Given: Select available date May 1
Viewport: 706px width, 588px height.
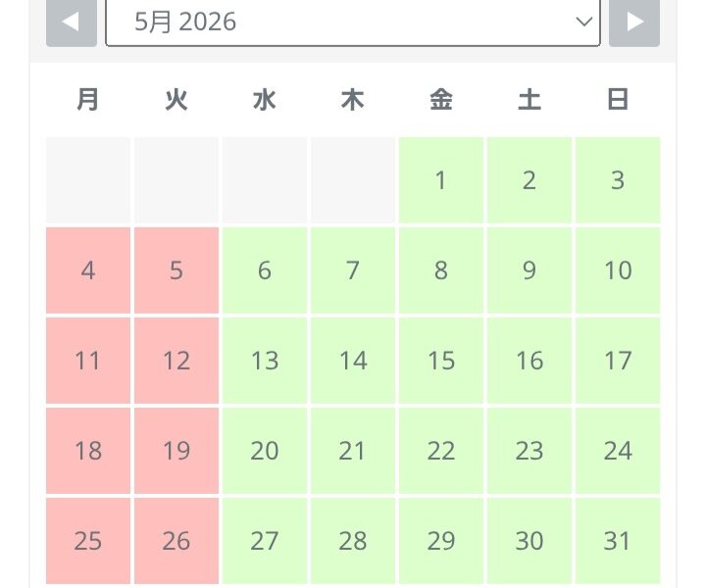Looking at the screenshot, I should 441,180.
